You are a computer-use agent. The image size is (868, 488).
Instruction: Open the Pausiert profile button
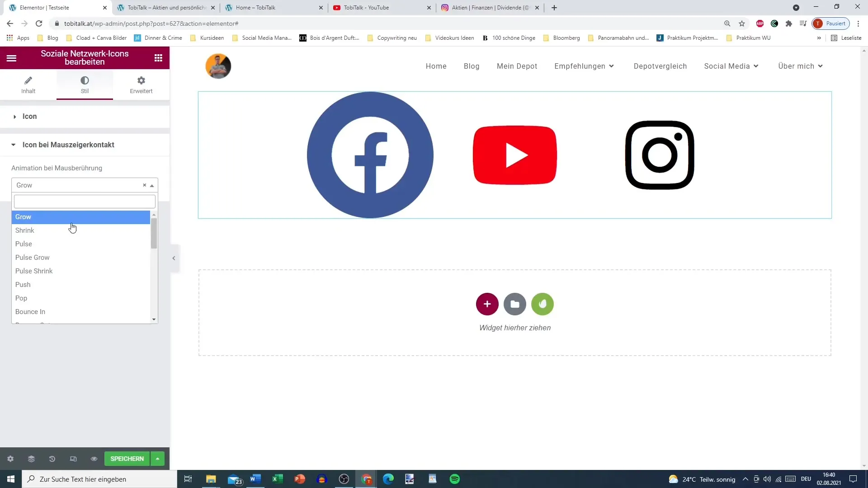(x=831, y=23)
